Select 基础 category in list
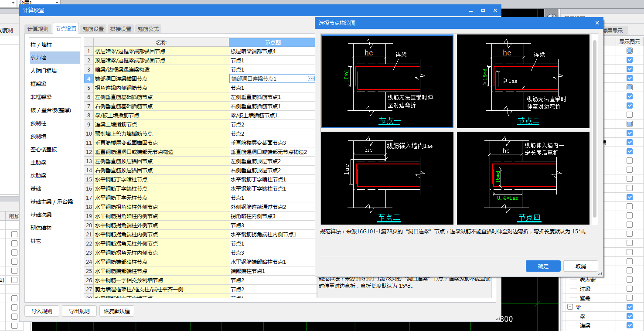Screen dimensions: 644x331 coord(55,188)
